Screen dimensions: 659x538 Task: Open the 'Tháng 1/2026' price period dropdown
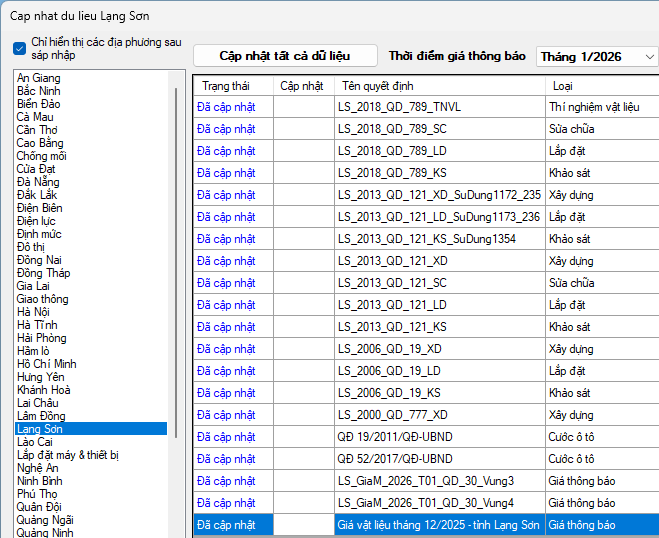click(596, 57)
